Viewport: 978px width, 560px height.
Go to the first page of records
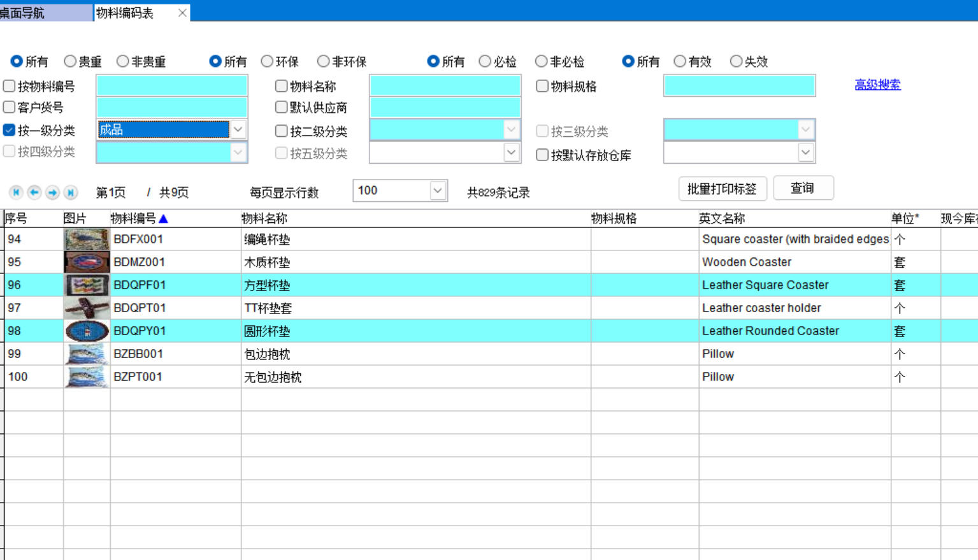[16, 192]
